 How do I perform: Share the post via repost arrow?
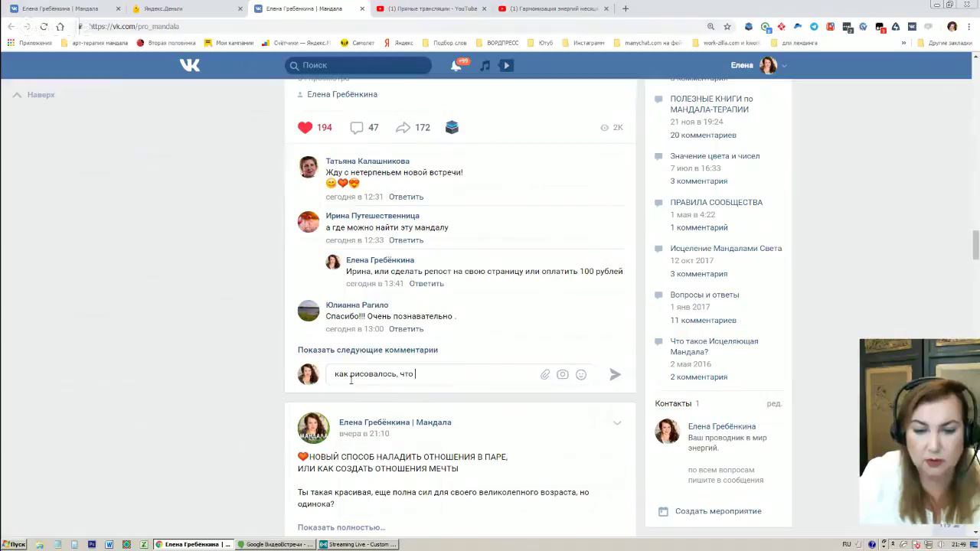[x=403, y=128]
